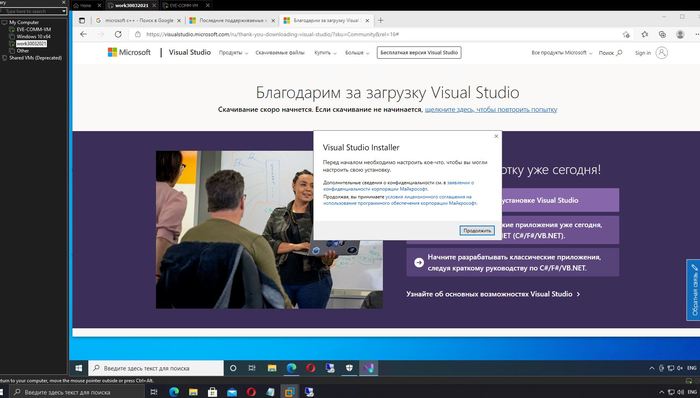The width and height of the screenshot is (700, 398).
Task: Open the Edge tab actions menu icon
Action: coord(82,21)
